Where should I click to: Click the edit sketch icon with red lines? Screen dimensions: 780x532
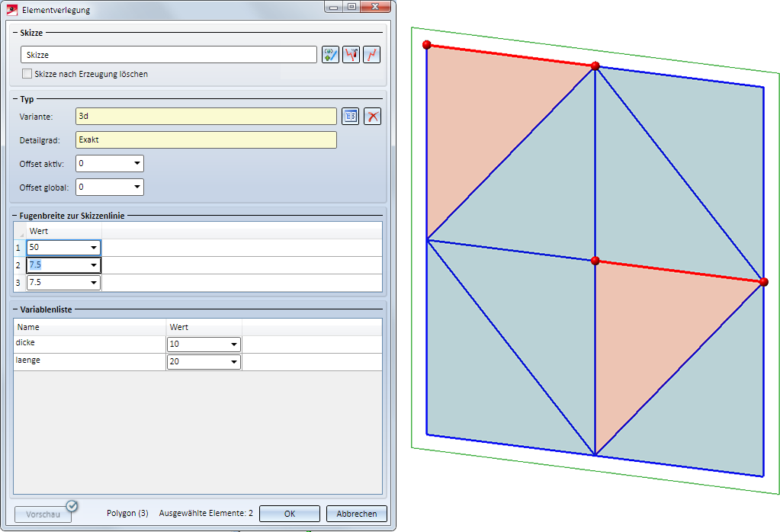tap(351, 55)
